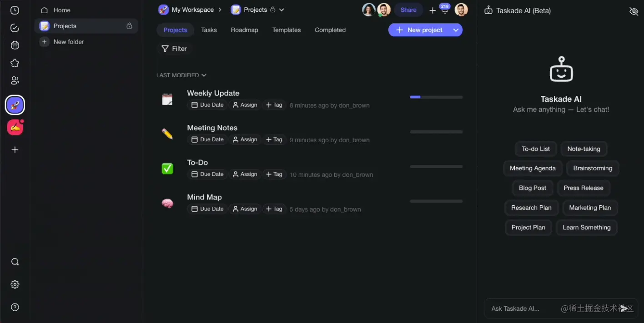Expand the Projects breadcrumb dropdown chevron
This screenshot has width=644, height=323.
(282, 10)
